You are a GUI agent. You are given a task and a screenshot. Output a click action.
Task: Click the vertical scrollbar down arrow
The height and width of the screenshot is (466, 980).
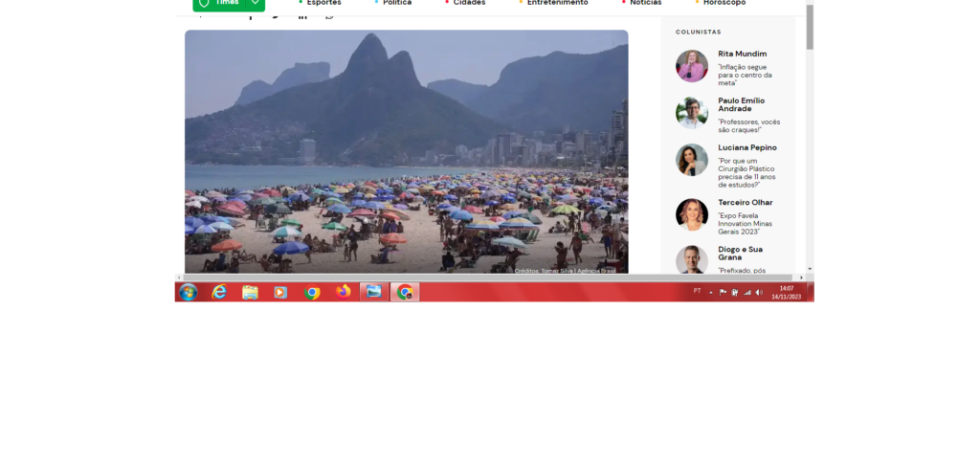point(810,269)
